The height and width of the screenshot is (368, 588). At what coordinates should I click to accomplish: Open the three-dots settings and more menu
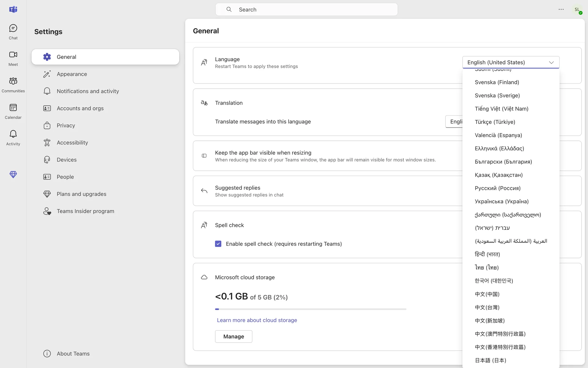561,10
